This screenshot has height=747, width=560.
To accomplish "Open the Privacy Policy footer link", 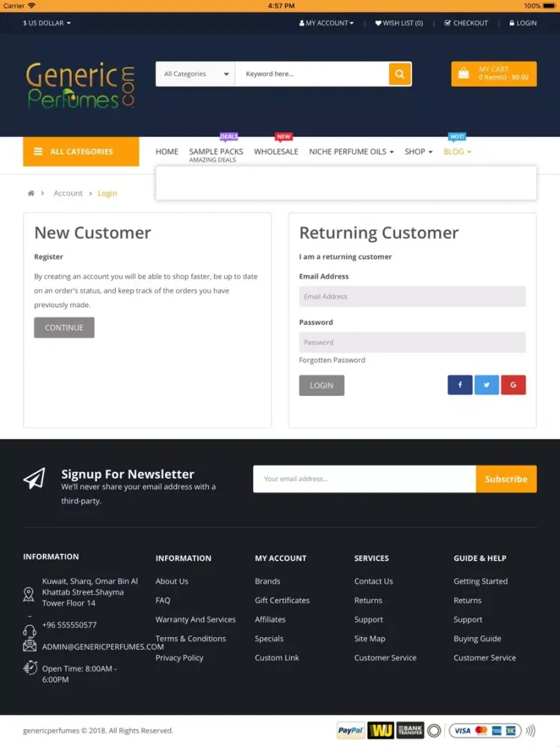I will pos(179,657).
